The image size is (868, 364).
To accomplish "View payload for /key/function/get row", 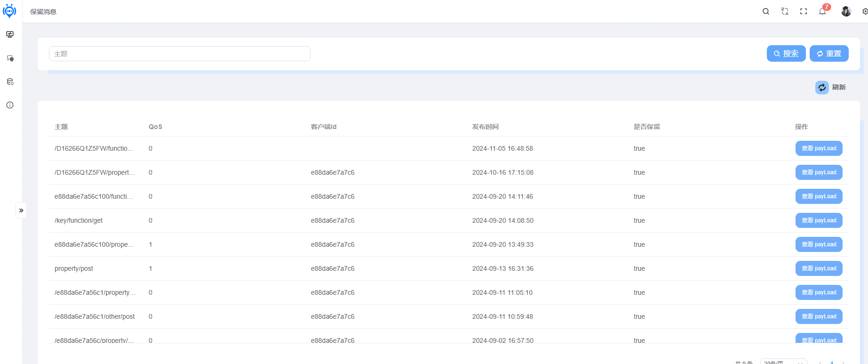I will (x=819, y=220).
